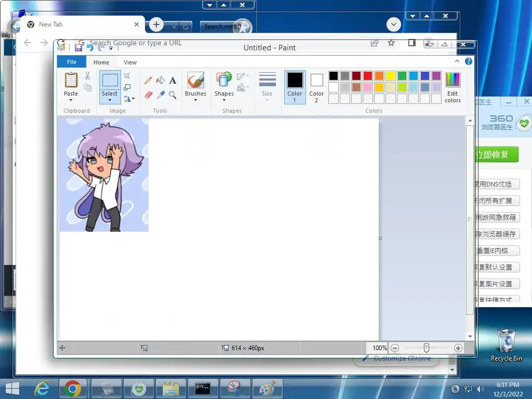Click Chrome new tab plus button
The height and width of the screenshot is (399, 532).
[156, 24]
